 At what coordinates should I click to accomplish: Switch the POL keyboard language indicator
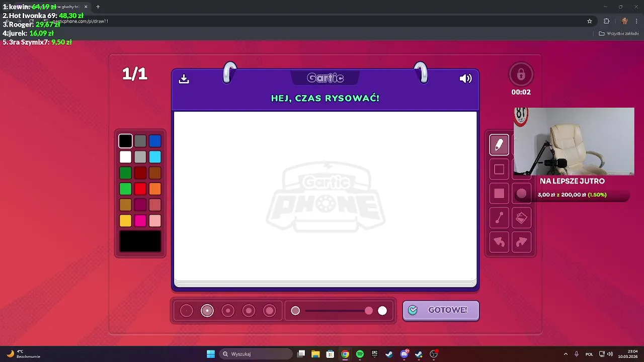pos(589,354)
